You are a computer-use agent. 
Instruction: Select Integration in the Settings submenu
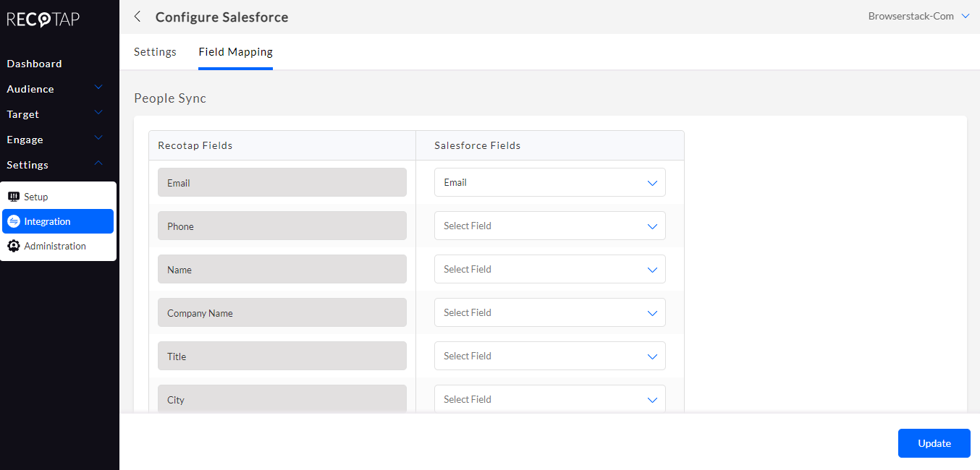pyautogui.click(x=58, y=221)
